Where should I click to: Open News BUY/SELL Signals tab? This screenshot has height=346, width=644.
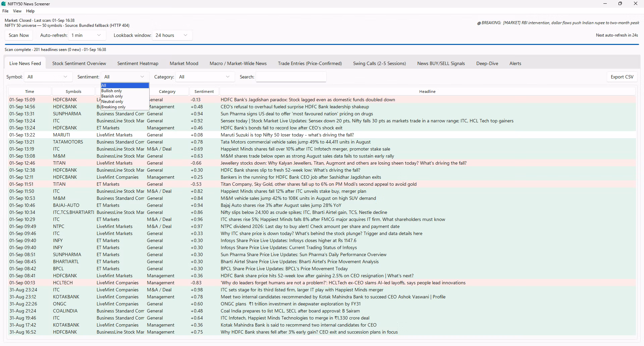tap(441, 63)
